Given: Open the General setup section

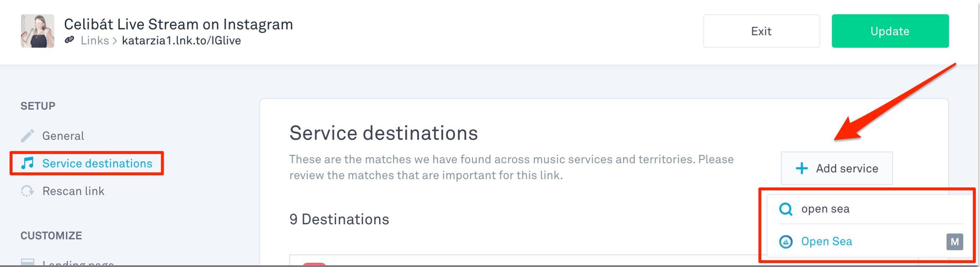Looking at the screenshot, I should (x=63, y=136).
